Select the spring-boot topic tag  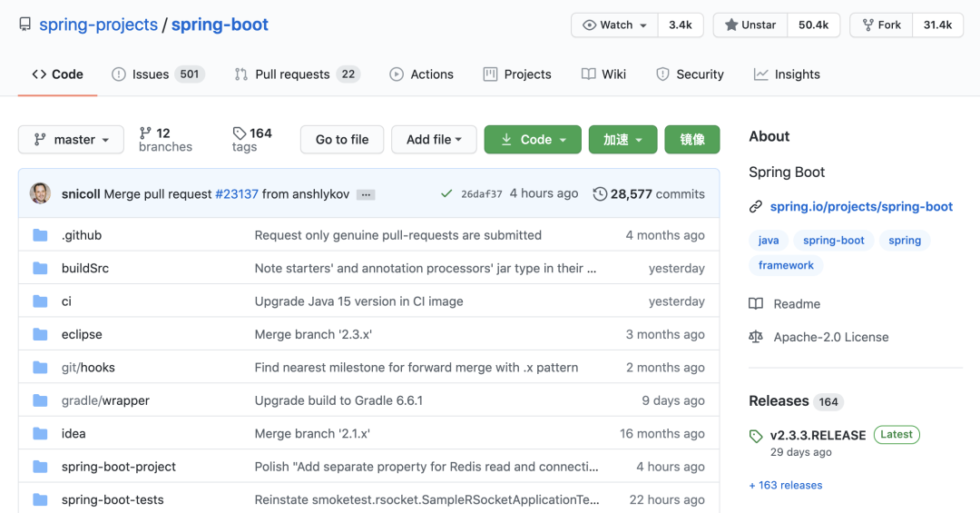click(x=833, y=241)
